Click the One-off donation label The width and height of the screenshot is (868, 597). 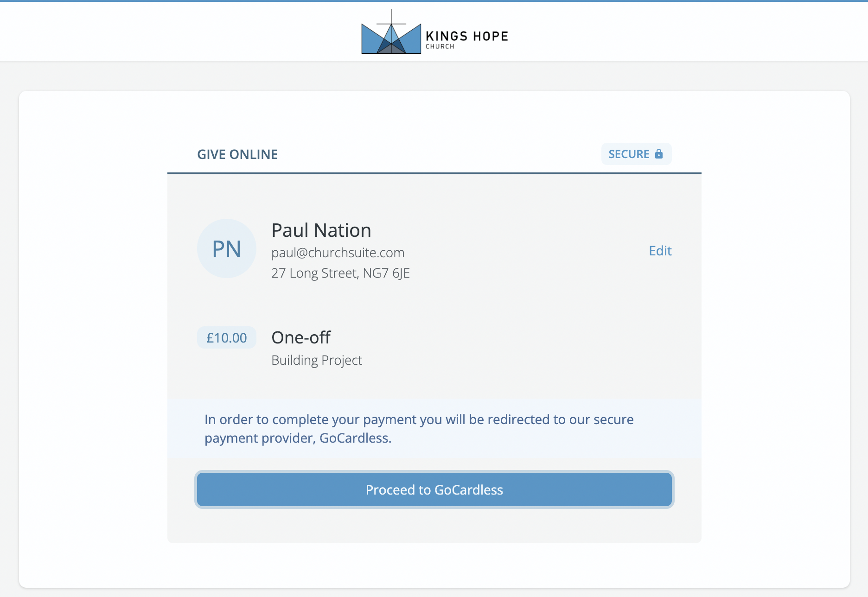coord(301,337)
